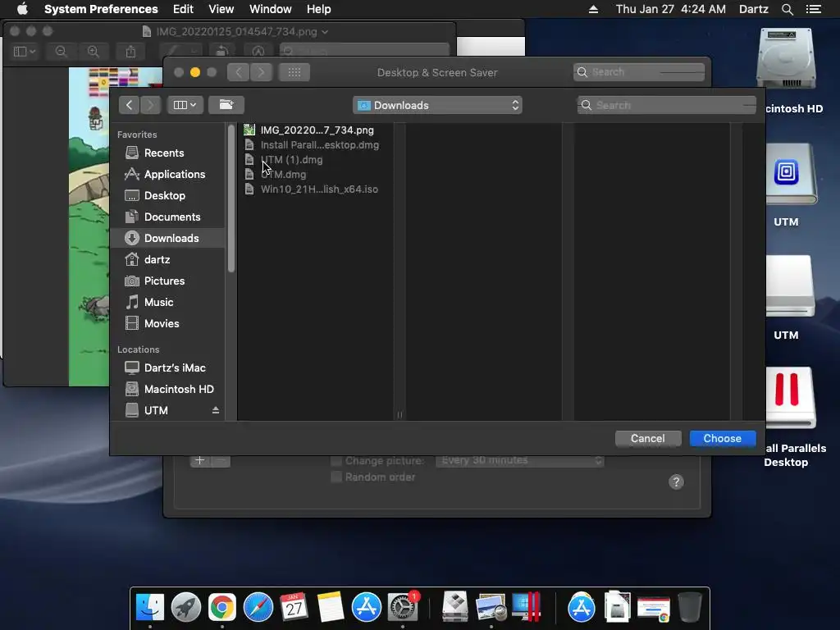Viewport: 840px width, 630px height.
Task: Open Boot Camp Assistant from Dock
Action: 454,607
